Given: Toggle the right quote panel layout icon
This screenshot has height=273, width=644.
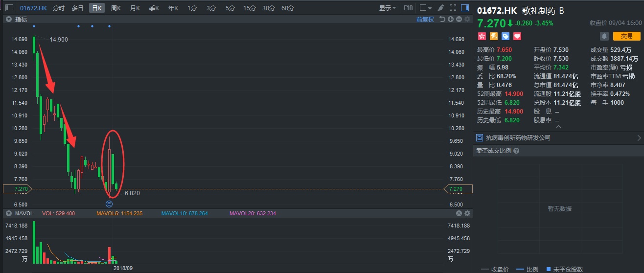Looking at the screenshot, I should (464, 8).
